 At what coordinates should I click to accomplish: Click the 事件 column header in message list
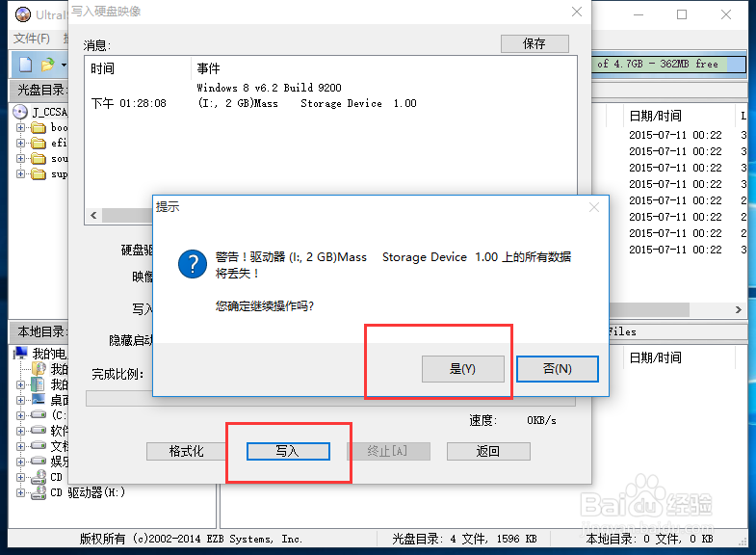coord(384,68)
